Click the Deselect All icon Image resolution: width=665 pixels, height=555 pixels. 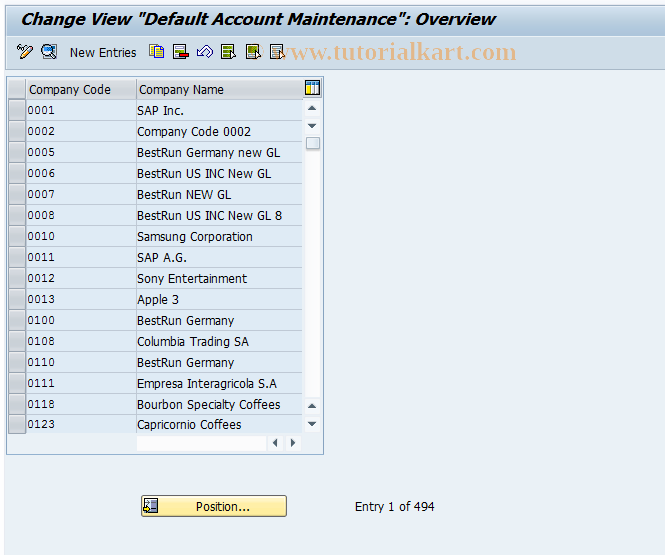point(277,52)
